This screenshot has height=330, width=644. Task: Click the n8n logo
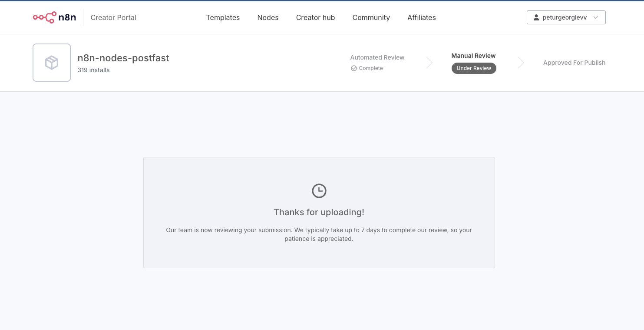54,17
